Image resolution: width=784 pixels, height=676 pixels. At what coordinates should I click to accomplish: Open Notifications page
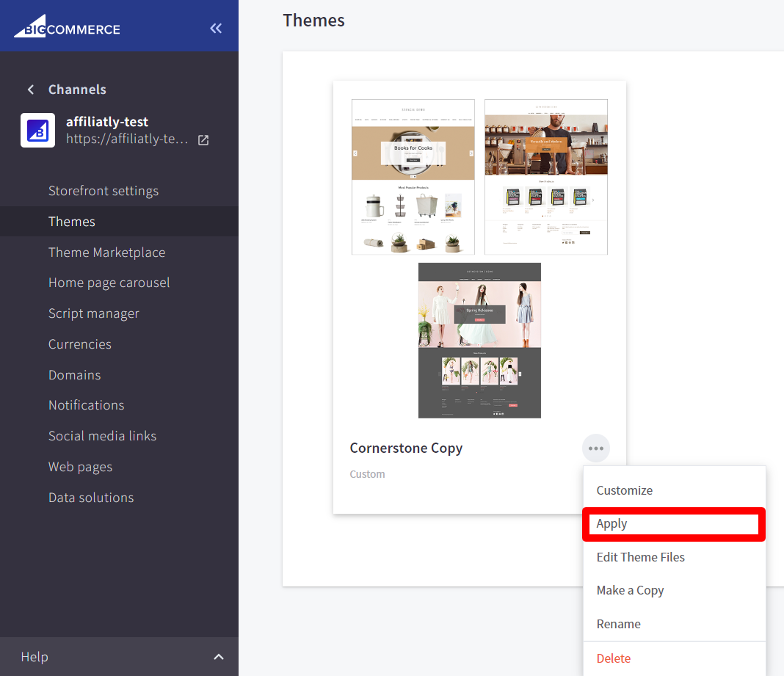coord(87,405)
